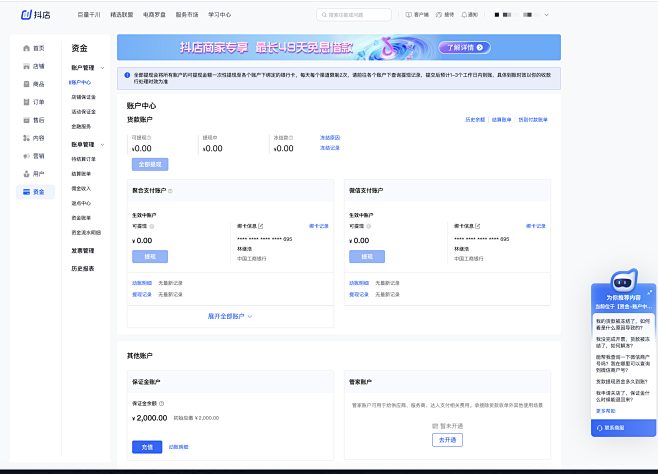
Task: Open 用户 users icon in sidebar
Action: click(26, 174)
